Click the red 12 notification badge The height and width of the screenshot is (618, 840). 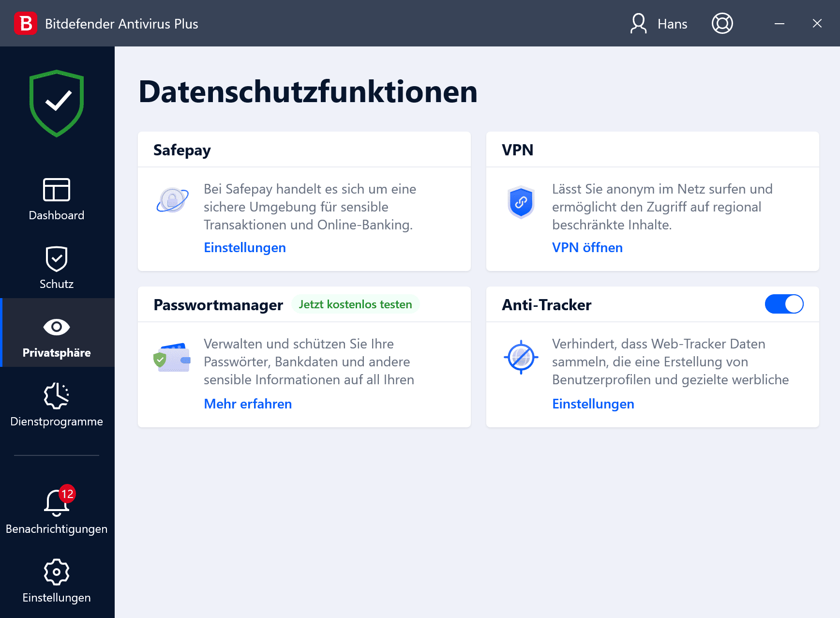[67, 494]
